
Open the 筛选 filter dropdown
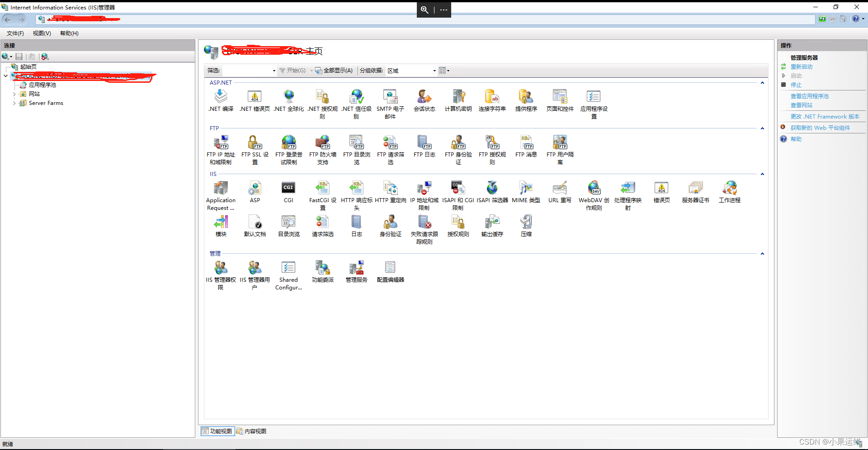(x=274, y=71)
